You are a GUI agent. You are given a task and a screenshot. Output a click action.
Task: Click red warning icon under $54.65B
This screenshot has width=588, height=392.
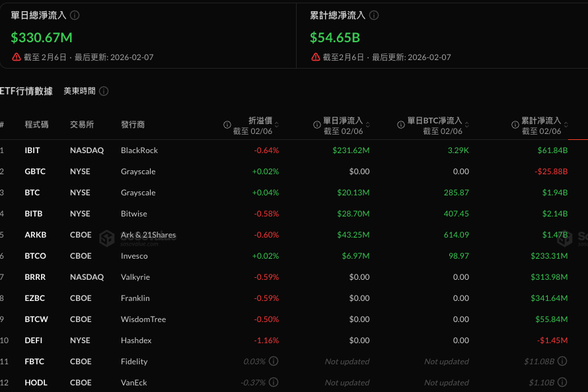click(315, 57)
